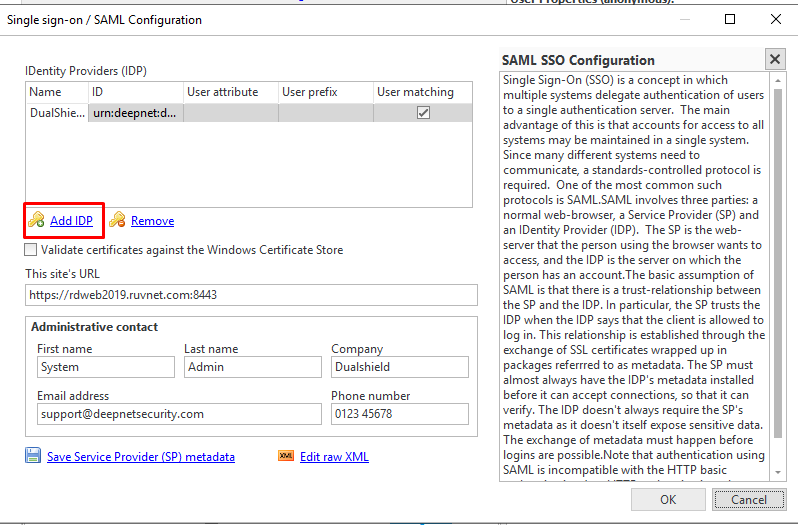Image resolution: width=798 pixels, height=525 pixels.
Task: Close the SAML SSO Configuration help panel
Action: pos(774,59)
